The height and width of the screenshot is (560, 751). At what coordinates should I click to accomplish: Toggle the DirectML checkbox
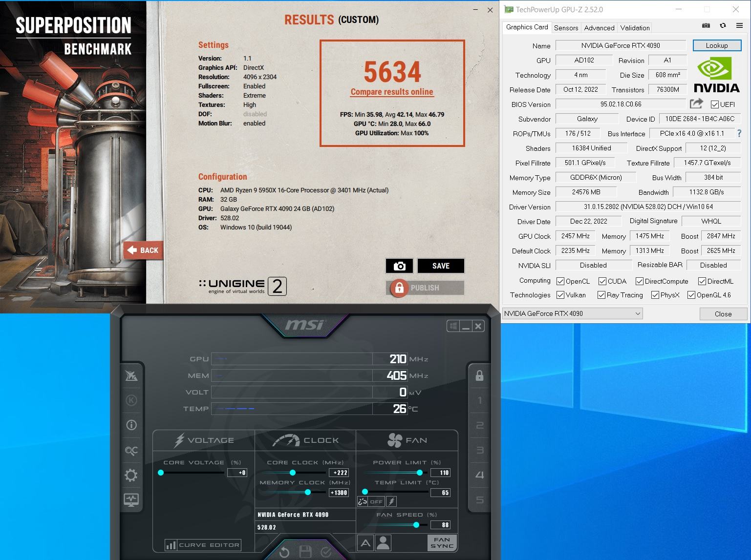tap(702, 281)
